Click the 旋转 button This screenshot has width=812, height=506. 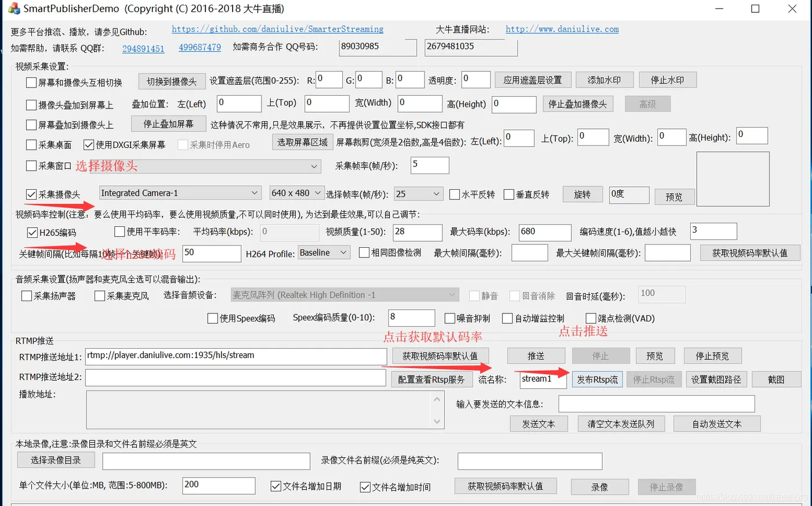point(582,194)
